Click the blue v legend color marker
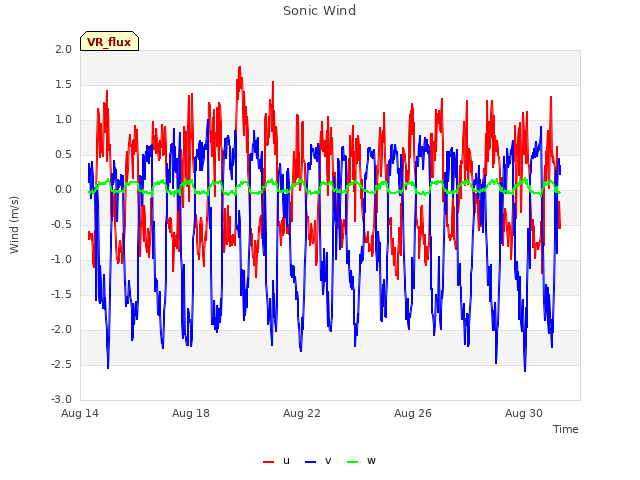This screenshot has width=640, height=480. click(x=310, y=462)
